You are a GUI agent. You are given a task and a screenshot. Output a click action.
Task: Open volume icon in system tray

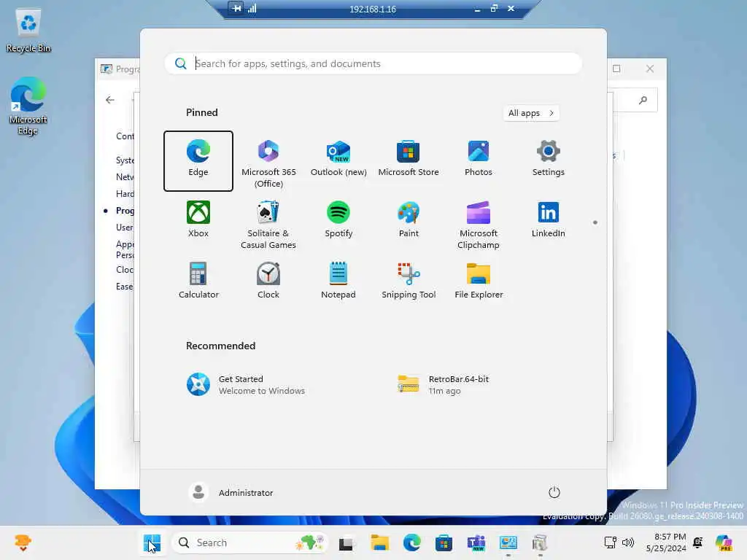(x=628, y=542)
